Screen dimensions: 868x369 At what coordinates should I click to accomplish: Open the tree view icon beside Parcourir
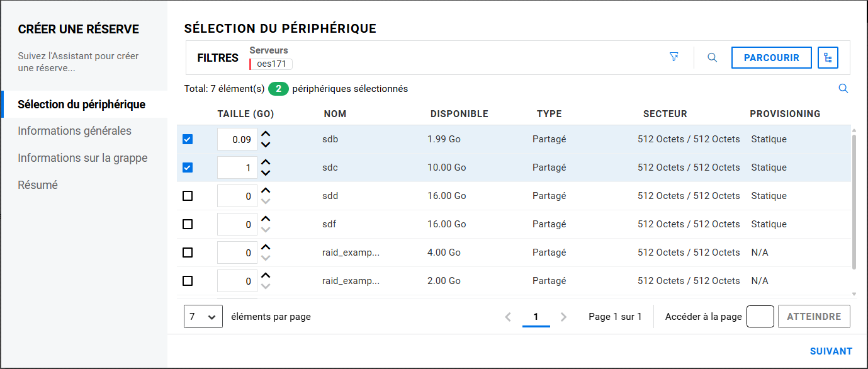pos(828,58)
